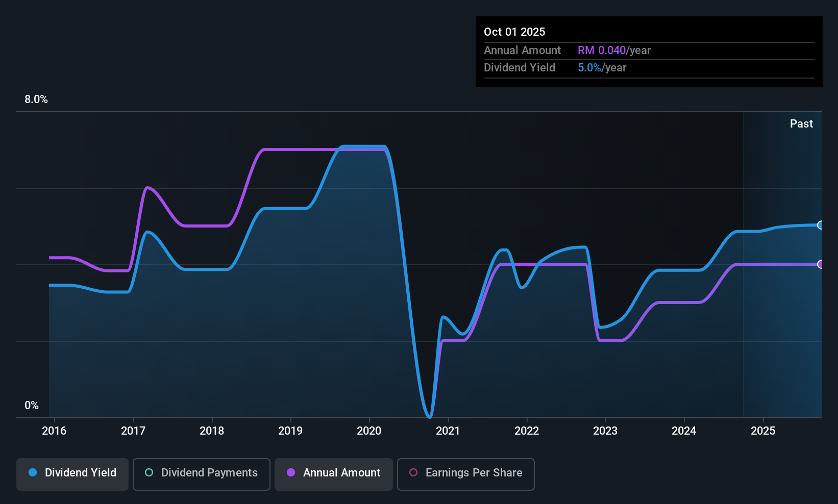Click the 2023 year tick label
Screen dimensions: 838x504
605,431
